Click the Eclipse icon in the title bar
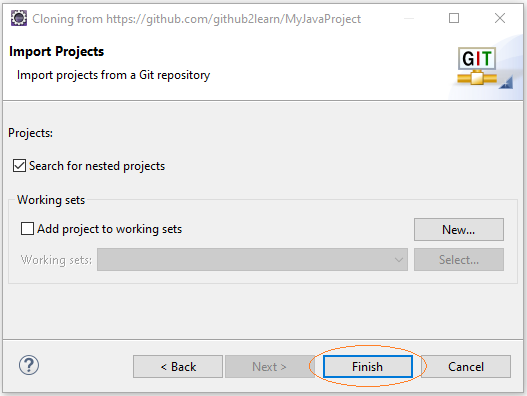The height and width of the screenshot is (396, 527). [x=19, y=18]
